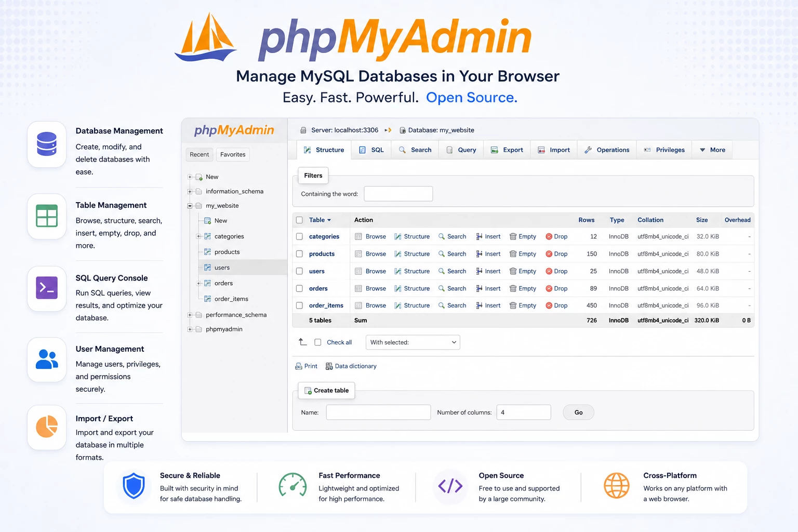Click the Database Management cylinder icon
Image resolution: width=798 pixels, height=532 pixels.
point(47,144)
